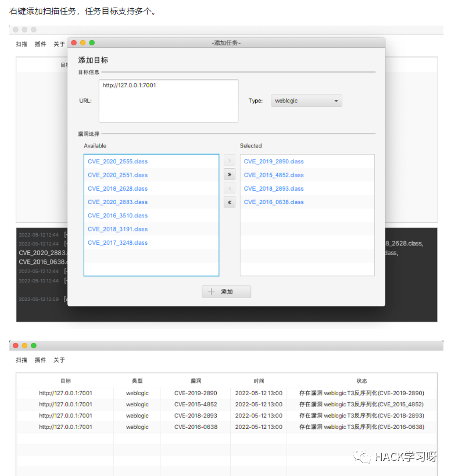Move all plugins back to Available list
Screen dimensions: 451x476
pyautogui.click(x=230, y=202)
